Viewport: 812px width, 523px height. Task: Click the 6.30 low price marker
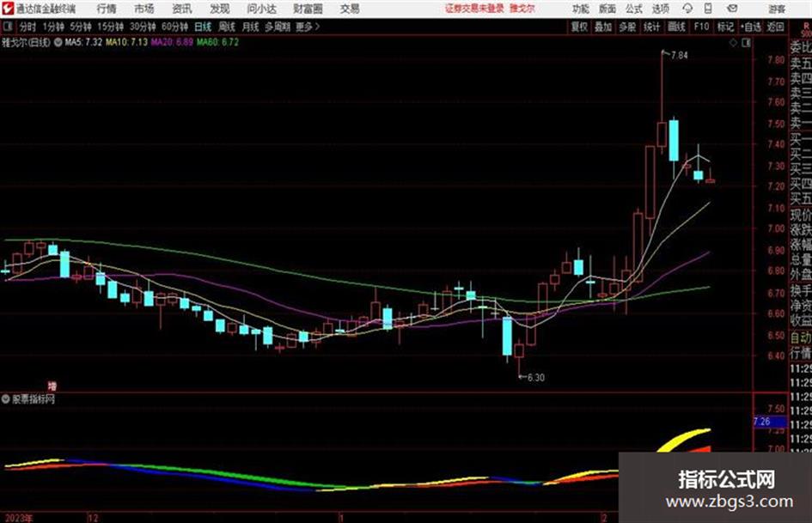[535, 378]
